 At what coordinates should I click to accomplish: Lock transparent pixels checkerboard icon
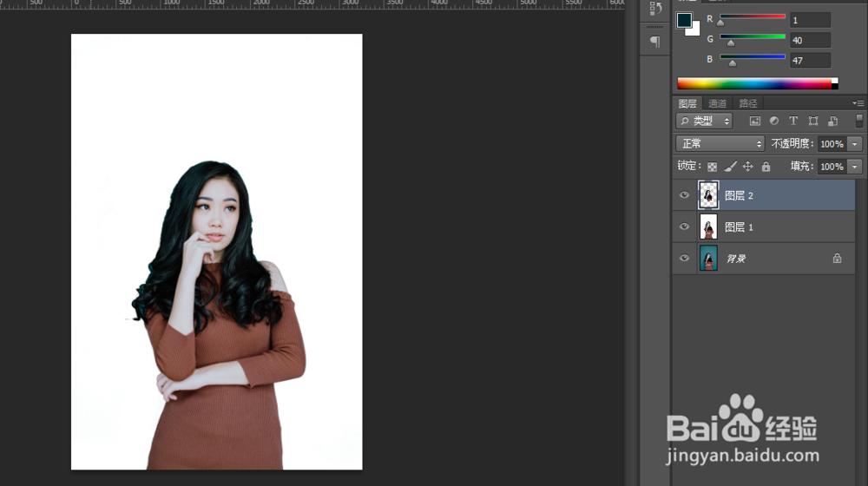point(713,167)
